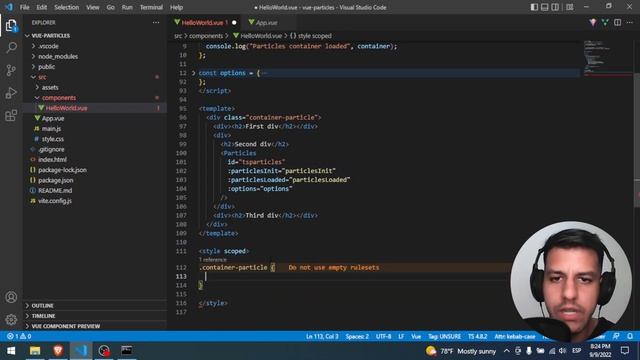Open the recording app taskbar icon
640x360 pixels.
point(104,351)
